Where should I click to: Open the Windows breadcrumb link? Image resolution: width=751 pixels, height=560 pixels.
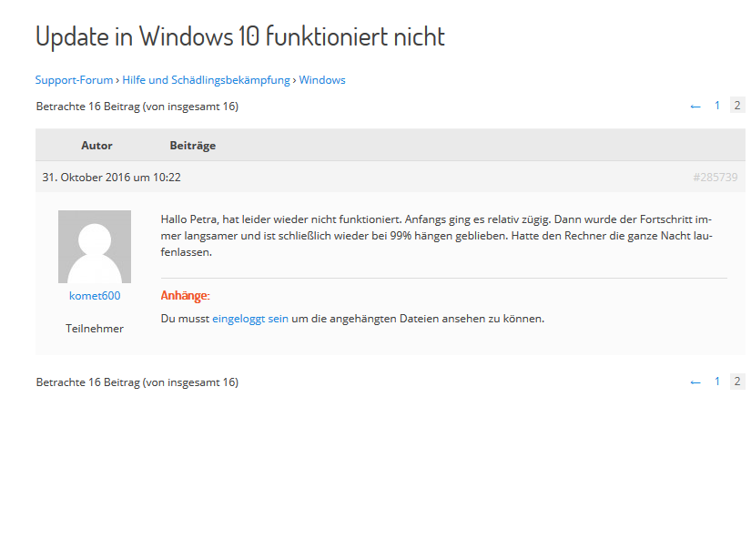[x=322, y=80]
